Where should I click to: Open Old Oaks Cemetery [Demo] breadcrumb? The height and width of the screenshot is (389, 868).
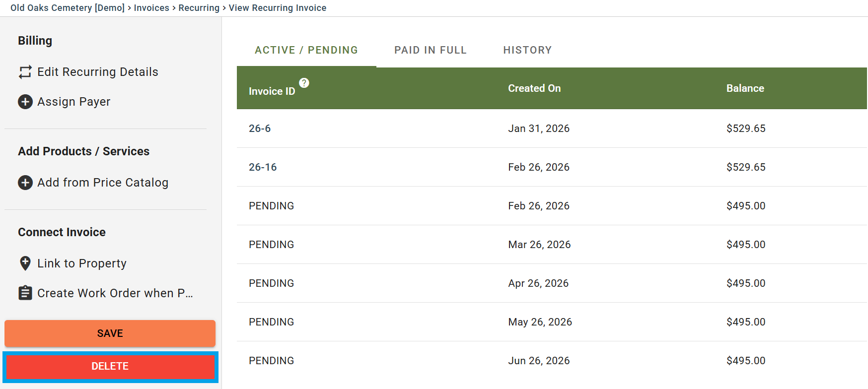(68, 8)
